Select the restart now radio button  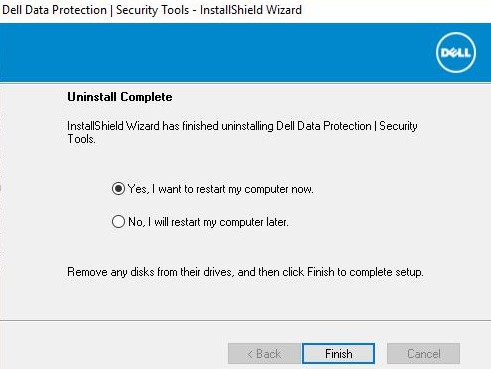[118, 189]
